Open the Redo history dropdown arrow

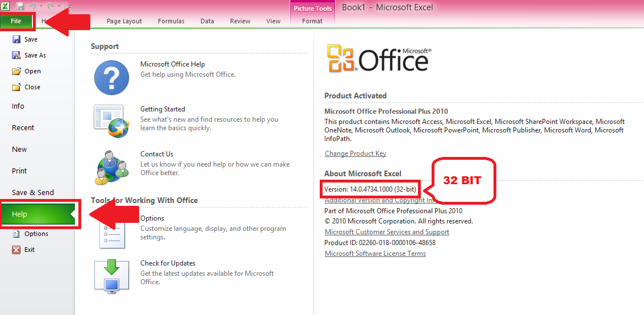[60, 6]
